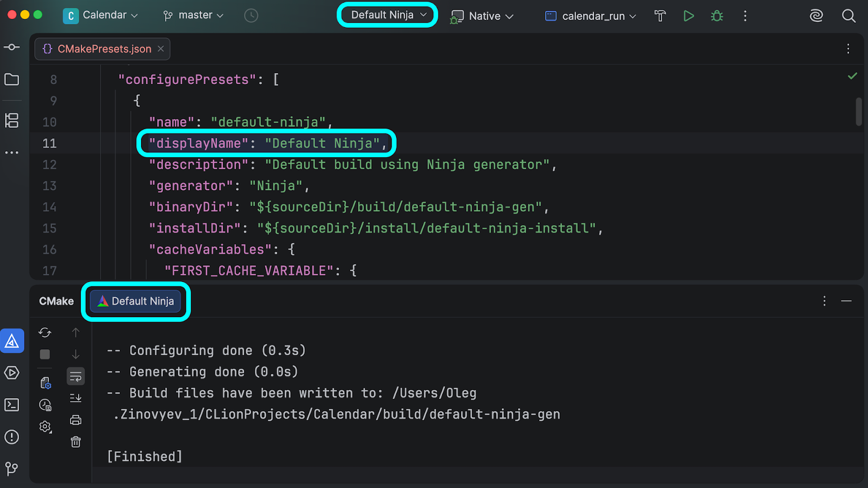Switch to Default Ninja CMake tab
The image size is (868, 488).
pos(136,301)
